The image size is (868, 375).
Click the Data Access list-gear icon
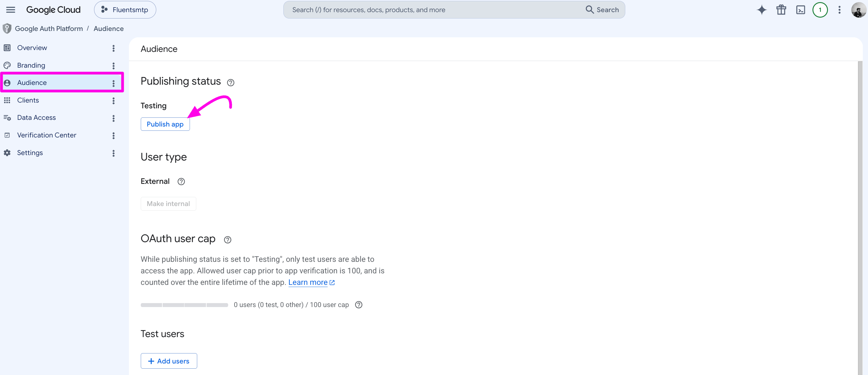coord(7,118)
